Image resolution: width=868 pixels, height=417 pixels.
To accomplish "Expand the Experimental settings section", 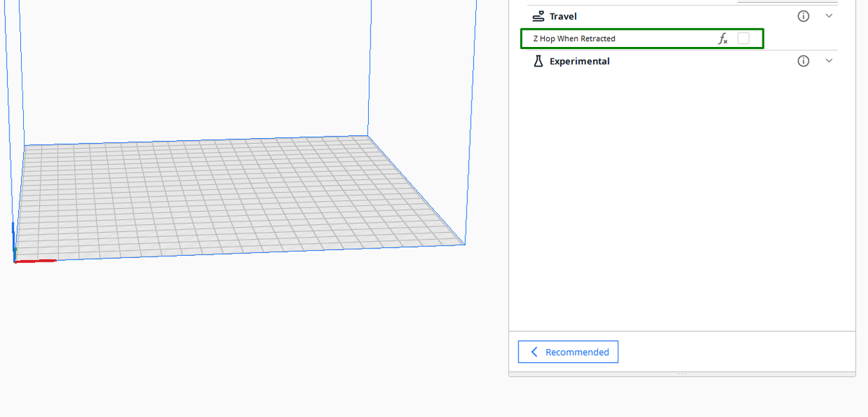I will pos(828,61).
